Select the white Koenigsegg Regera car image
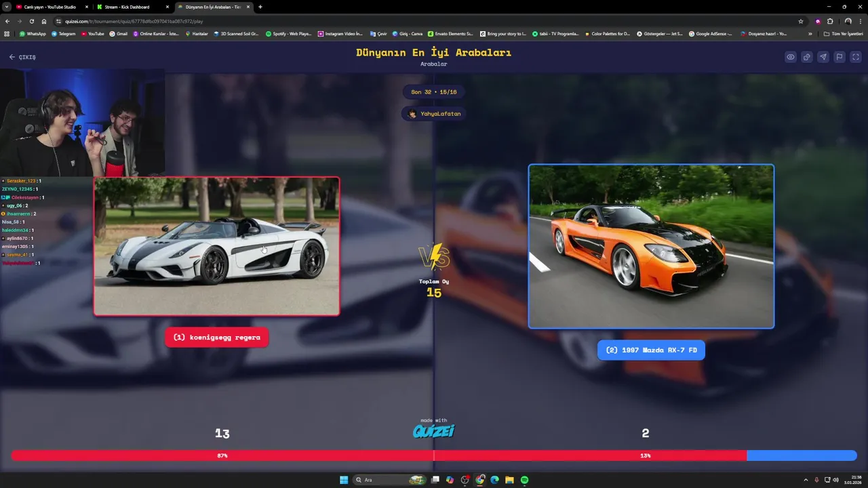 tap(217, 247)
